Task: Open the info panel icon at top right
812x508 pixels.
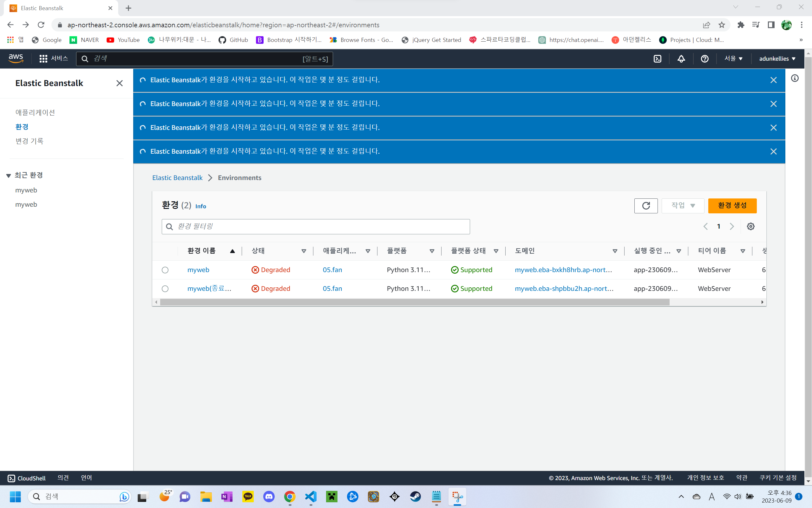Action: tap(795, 78)
